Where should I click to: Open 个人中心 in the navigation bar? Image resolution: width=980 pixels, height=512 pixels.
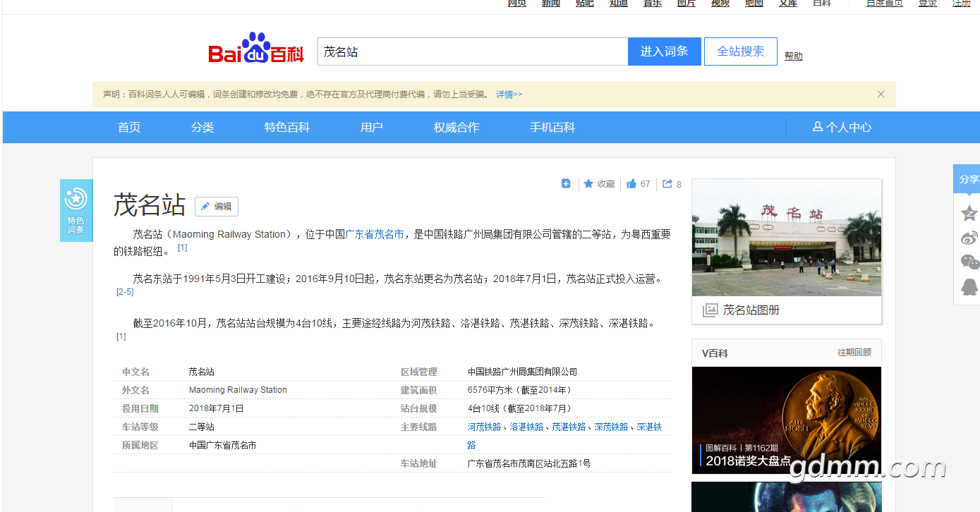(x=842, y=128)
